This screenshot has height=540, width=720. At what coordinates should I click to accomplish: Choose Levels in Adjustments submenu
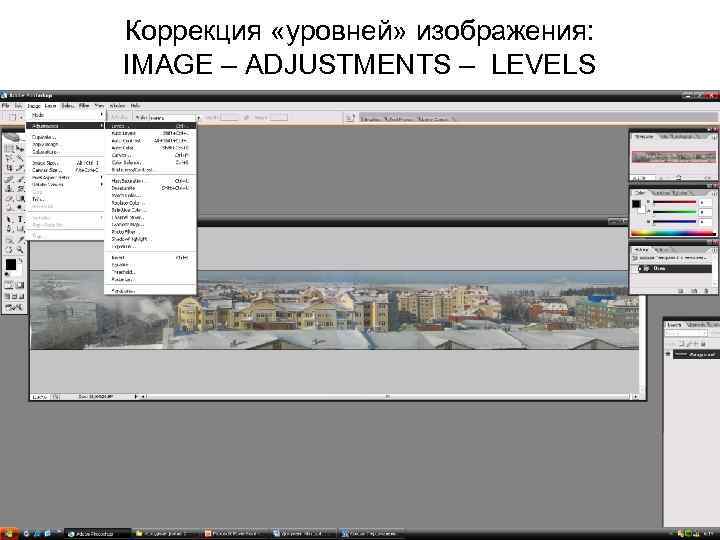click(x=151, y=126)
